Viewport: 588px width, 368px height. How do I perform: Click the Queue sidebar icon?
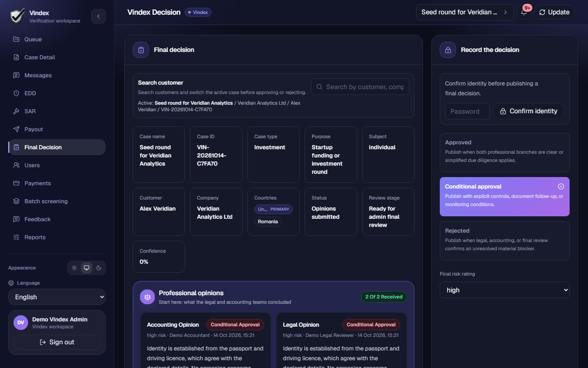tap(16, 39)
